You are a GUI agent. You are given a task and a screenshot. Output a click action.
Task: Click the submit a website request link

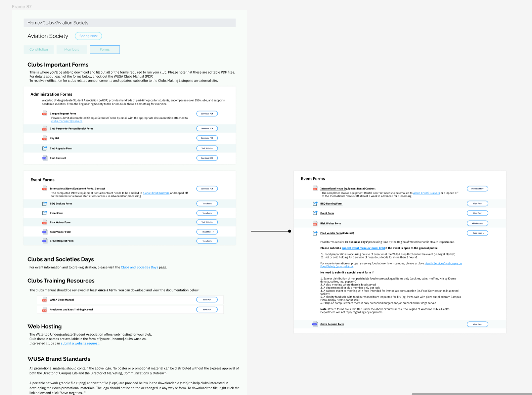pyautogui.click(x=80, y=343)
